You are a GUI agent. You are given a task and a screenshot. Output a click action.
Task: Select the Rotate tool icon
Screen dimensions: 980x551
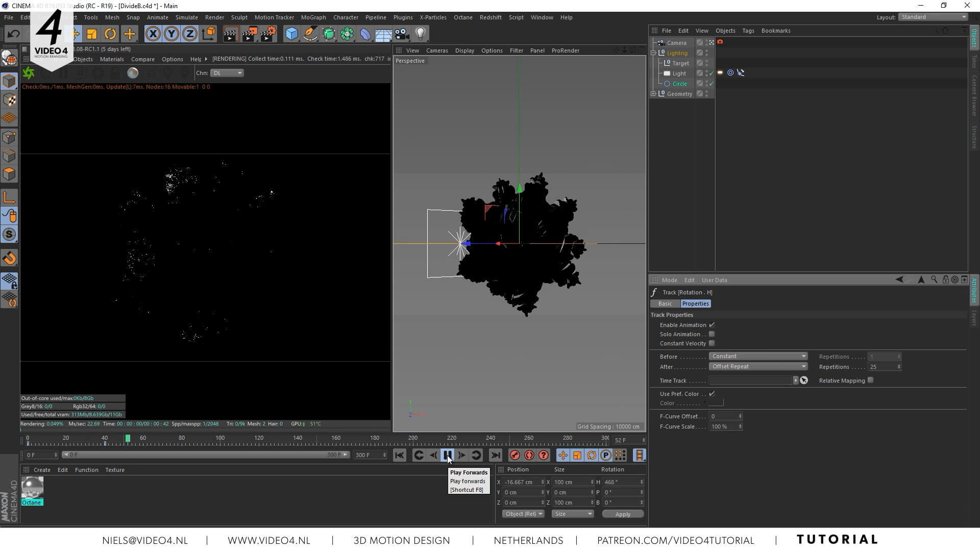click(110, 34)
